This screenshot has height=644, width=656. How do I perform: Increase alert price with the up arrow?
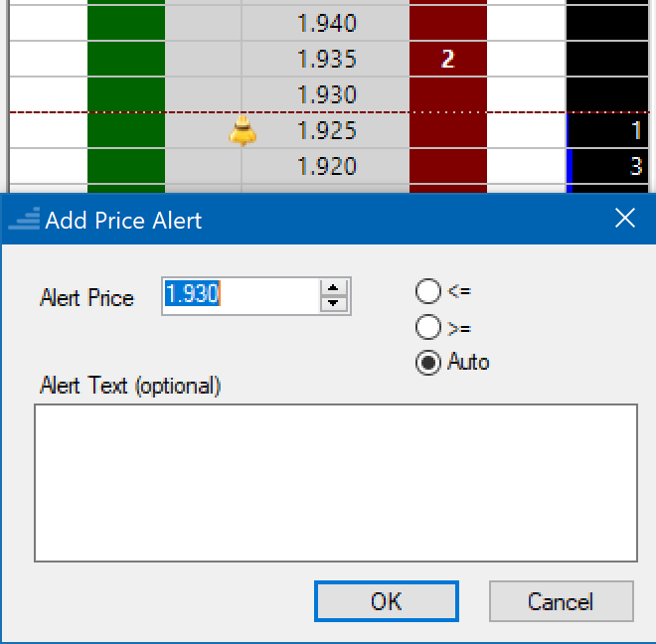click(335, 287)
